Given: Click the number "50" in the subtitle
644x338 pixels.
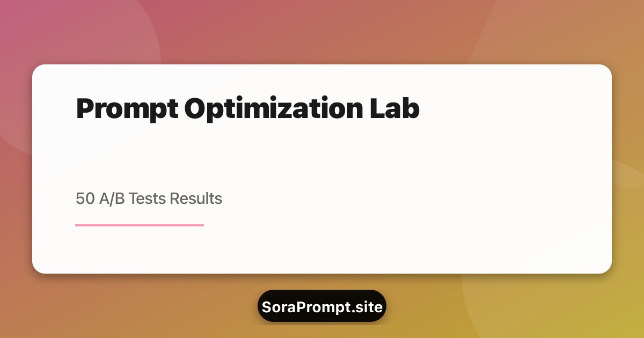Looking at the screenshot, I should tap(85, 199).
